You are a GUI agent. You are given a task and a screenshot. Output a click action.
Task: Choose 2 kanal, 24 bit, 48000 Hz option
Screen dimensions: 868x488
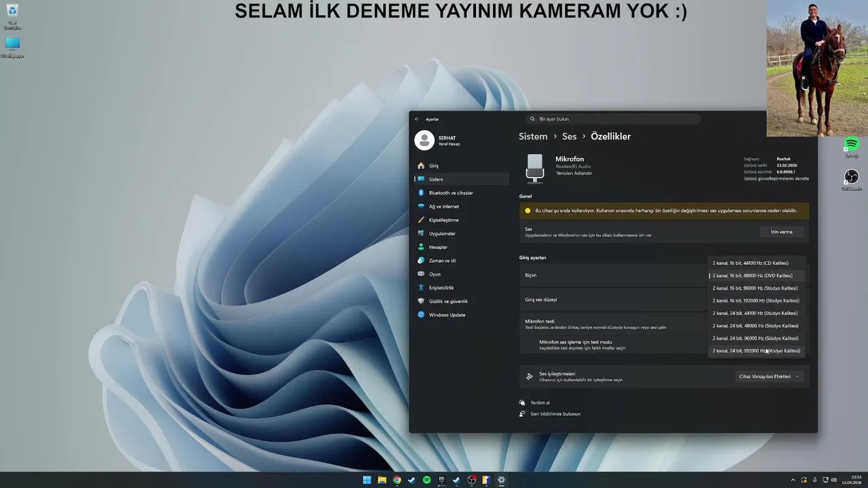click(756, 325)
